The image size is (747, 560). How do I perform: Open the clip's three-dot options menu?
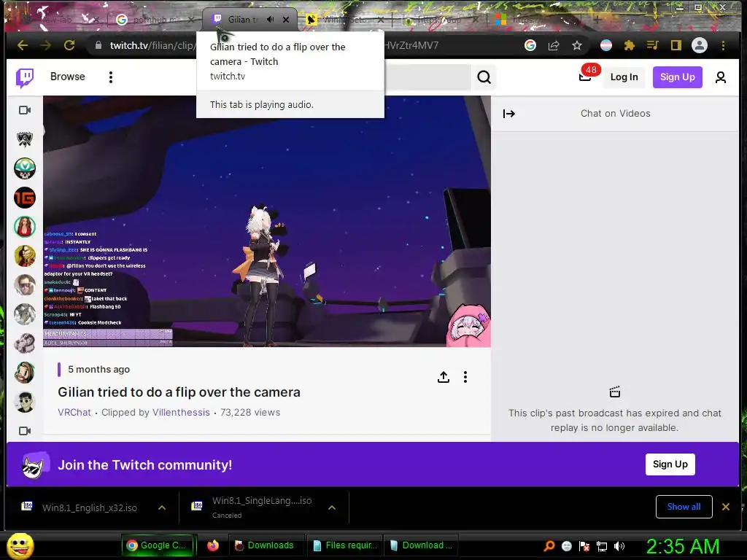point(465,377)
